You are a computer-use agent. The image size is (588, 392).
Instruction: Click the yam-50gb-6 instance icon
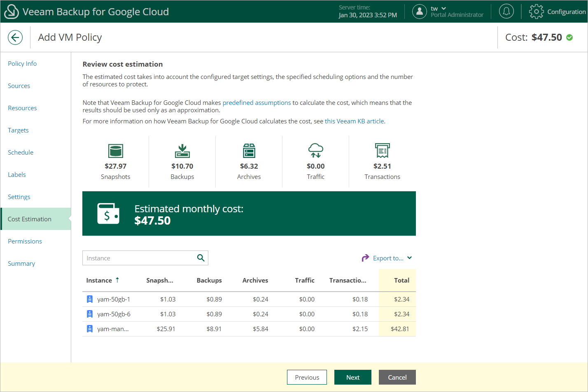(x=90, y=314)
